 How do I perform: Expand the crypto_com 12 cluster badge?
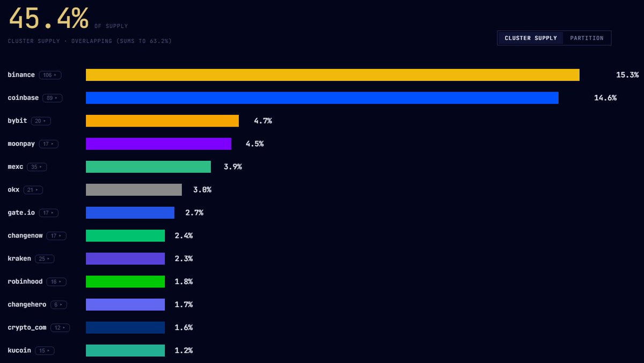pyautogui.click(x=60, y=328)
